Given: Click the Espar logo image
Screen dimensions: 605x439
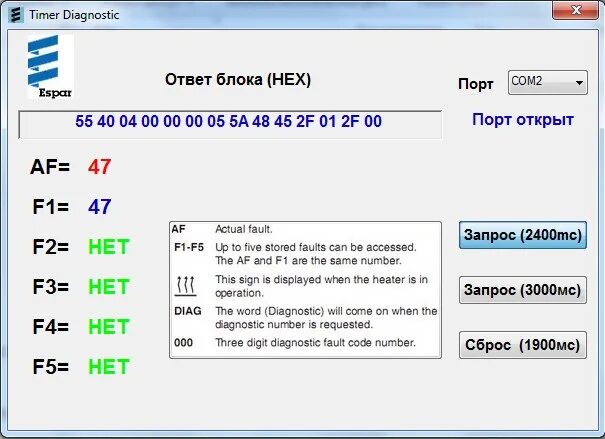Looking at the screenshot, I should click(50, 66).
